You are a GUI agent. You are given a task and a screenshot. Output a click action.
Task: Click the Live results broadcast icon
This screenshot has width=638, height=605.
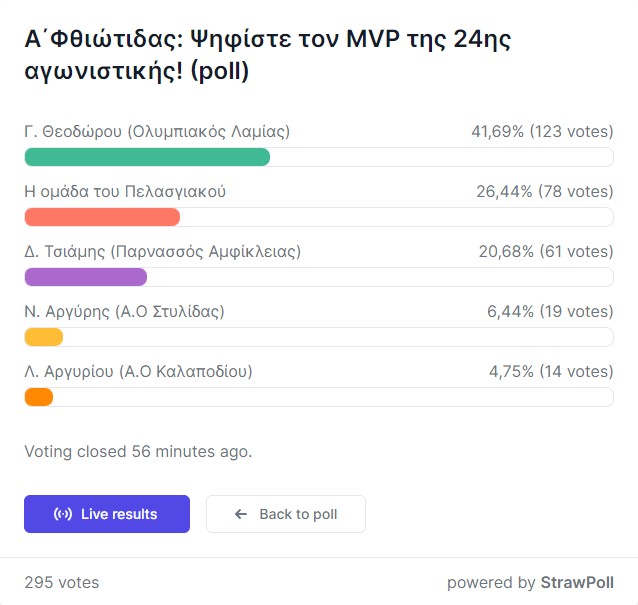pos(63,514)
